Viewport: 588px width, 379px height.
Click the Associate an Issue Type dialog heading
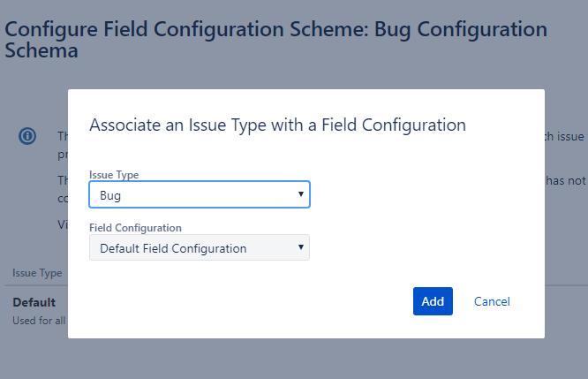point(277,125)
